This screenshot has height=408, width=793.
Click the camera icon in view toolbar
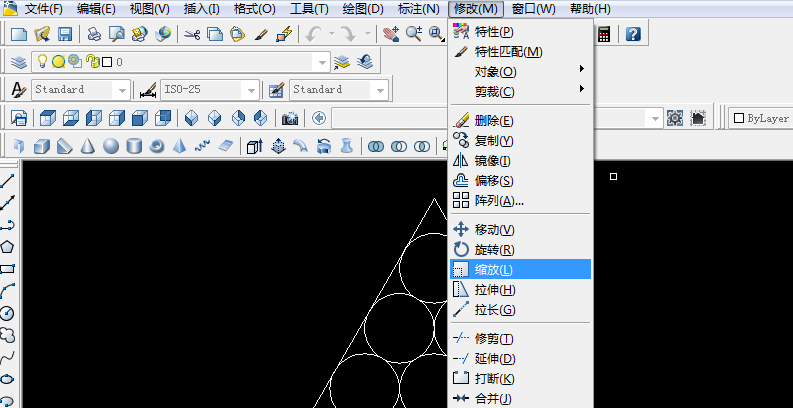(290, 119)
